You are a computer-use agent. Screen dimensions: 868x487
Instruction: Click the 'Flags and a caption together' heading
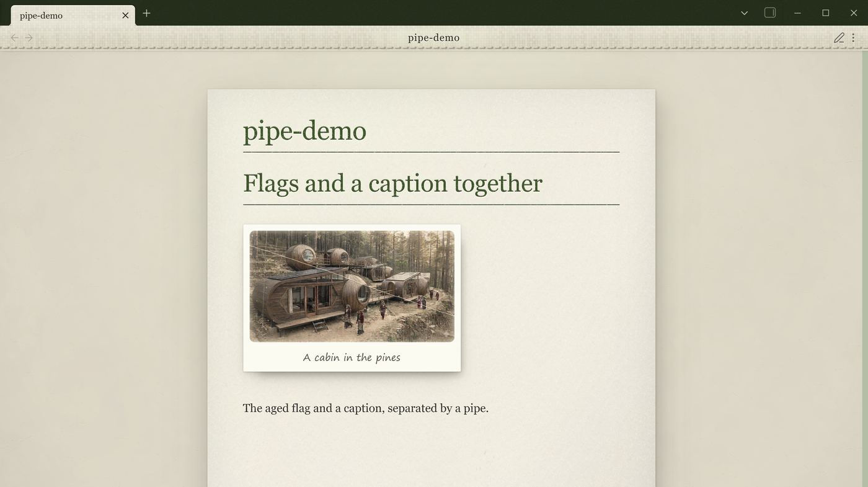392,184
